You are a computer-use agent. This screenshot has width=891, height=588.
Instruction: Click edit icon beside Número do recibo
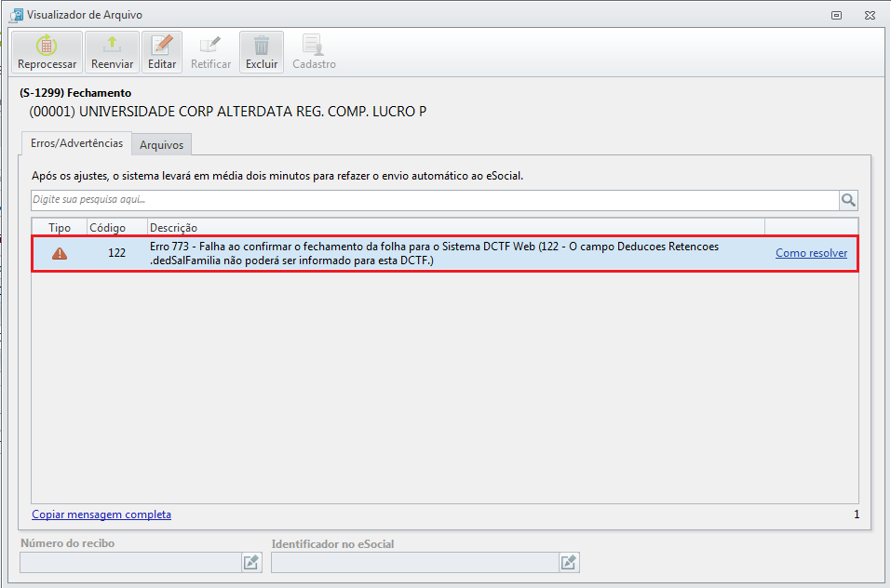click(251, 563)
